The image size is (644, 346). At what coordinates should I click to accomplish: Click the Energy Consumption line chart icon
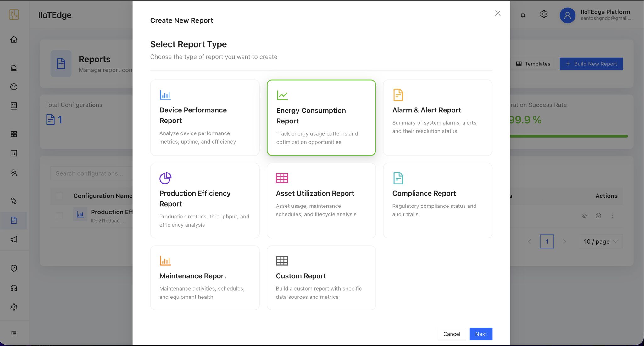point(282,95)
